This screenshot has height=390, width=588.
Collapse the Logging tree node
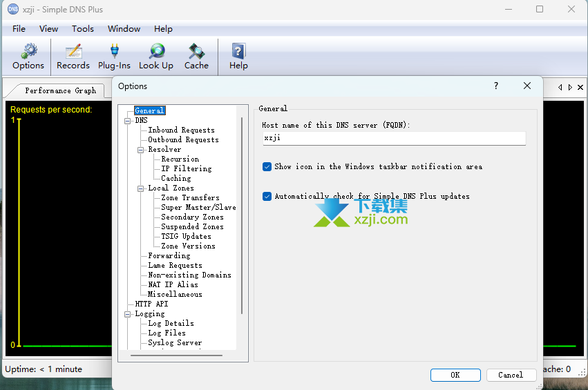(x=128, y=314)
